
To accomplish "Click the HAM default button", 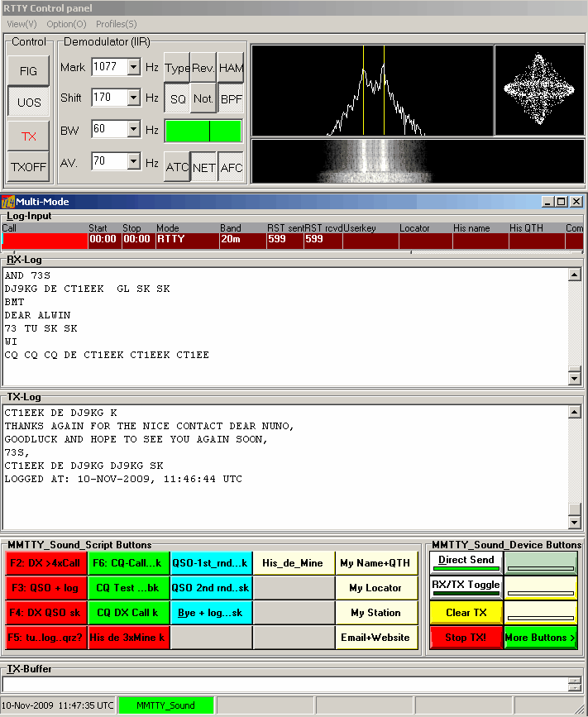I will (231, 68).
